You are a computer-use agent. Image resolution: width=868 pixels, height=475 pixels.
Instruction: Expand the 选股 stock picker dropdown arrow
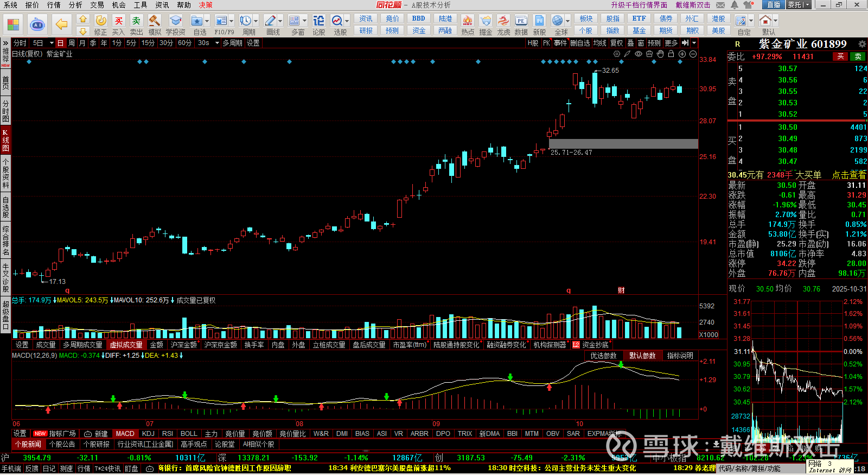pos(347,21)
